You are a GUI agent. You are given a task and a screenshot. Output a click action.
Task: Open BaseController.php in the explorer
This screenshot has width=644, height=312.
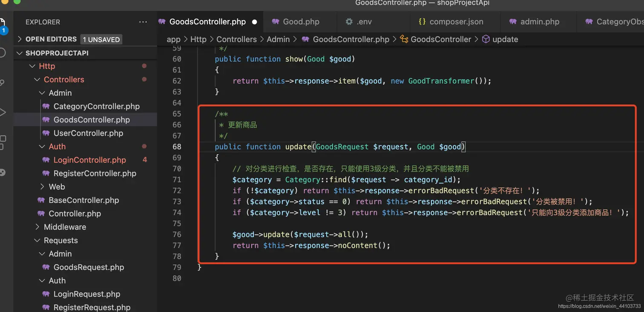pyautogui.click(x=84, y=200)
